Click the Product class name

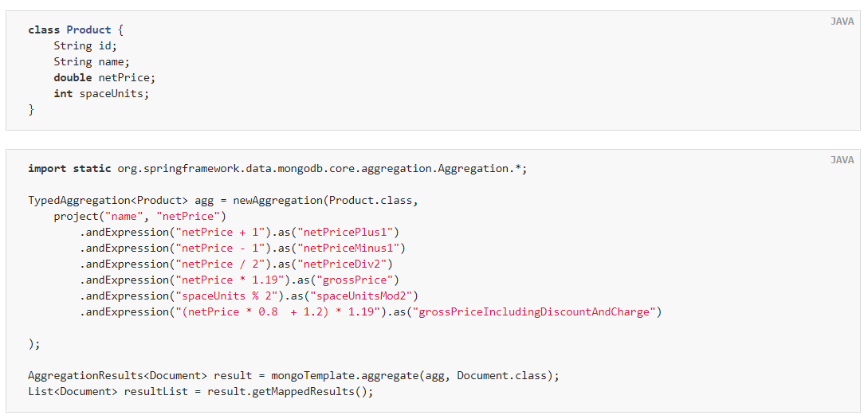tap(88, 29)
